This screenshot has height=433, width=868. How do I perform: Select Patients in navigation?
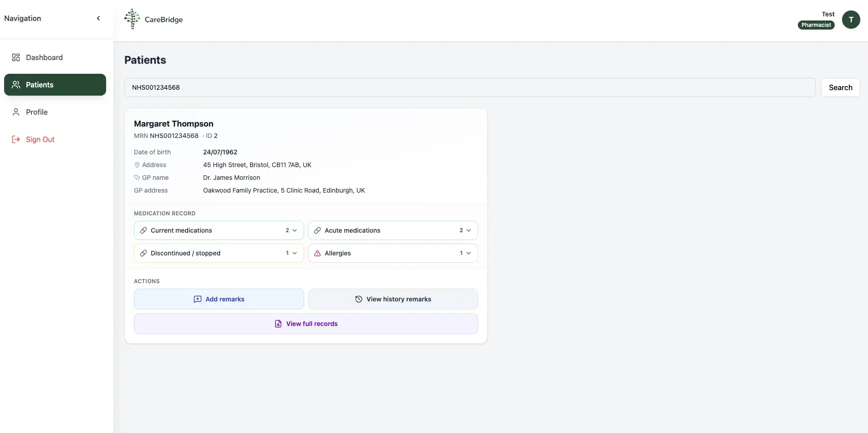click(55, 85)
